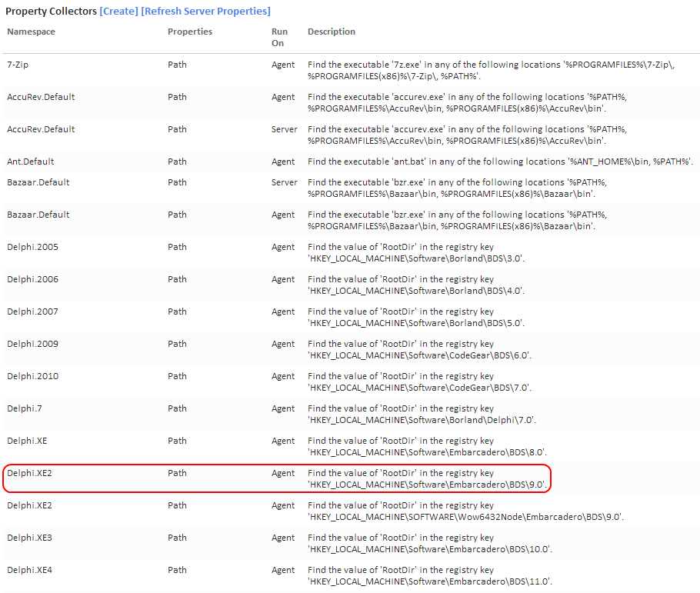
Task: Click Path property in Delphi.2010 row
Action: [177, 376]
